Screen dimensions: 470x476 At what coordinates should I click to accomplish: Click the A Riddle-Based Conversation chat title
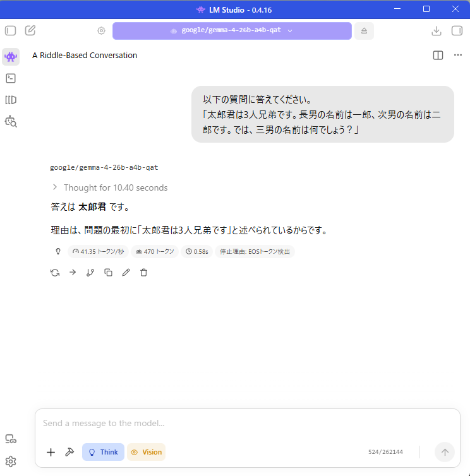pyautogui.click(x=85, y=56)
